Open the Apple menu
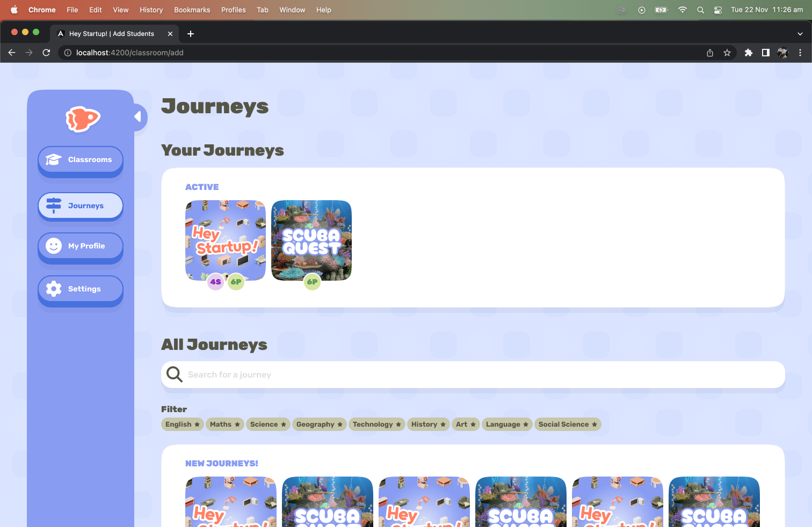The height and width of the screenshot is (527, 812). tap(14, 10)
